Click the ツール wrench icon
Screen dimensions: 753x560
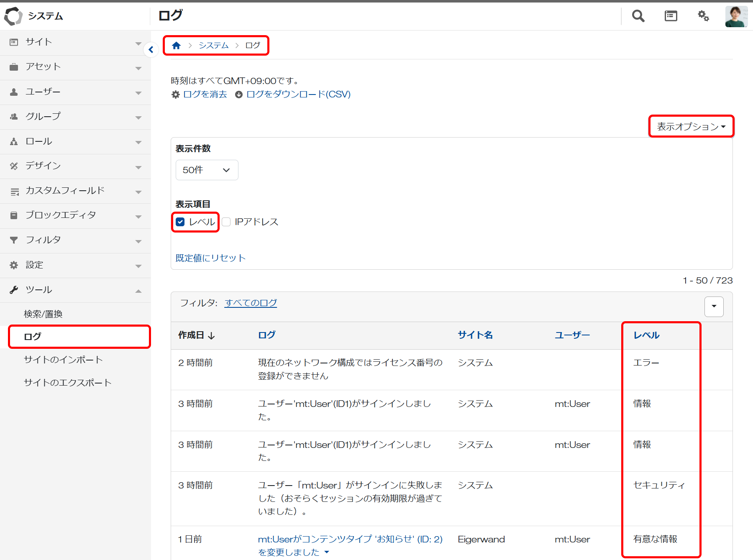[x=14, y=290]
